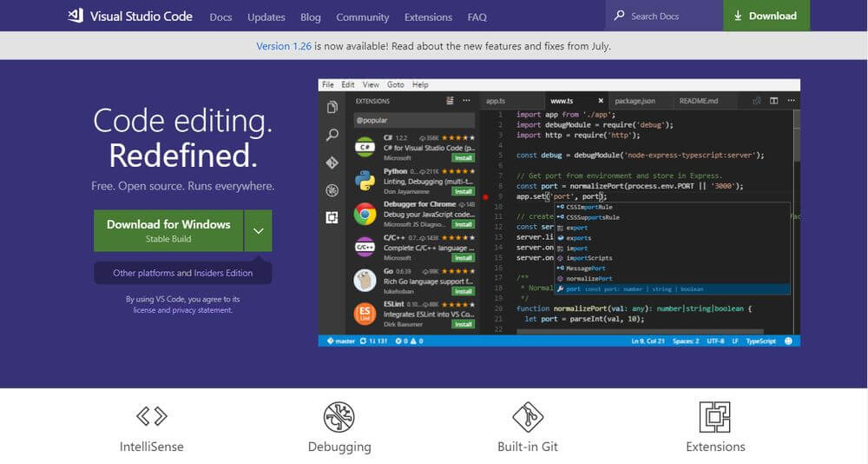Click the editor more actions ellipsis

tap(791, 100)
